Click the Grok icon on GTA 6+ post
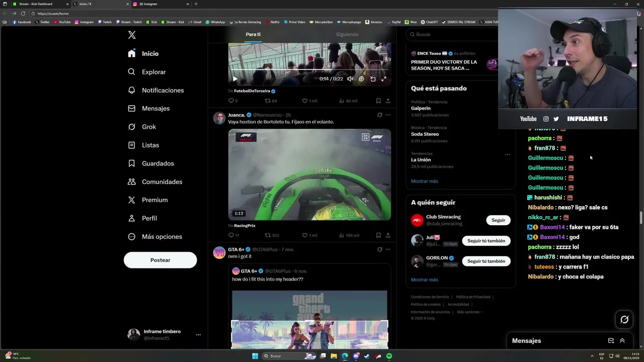 pos(380,249)
